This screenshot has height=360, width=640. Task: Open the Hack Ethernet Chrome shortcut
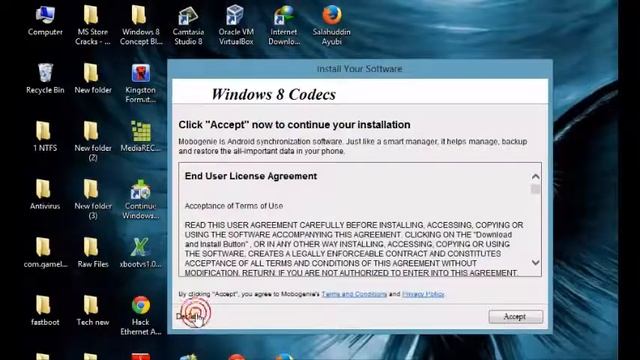click(140, 316)
